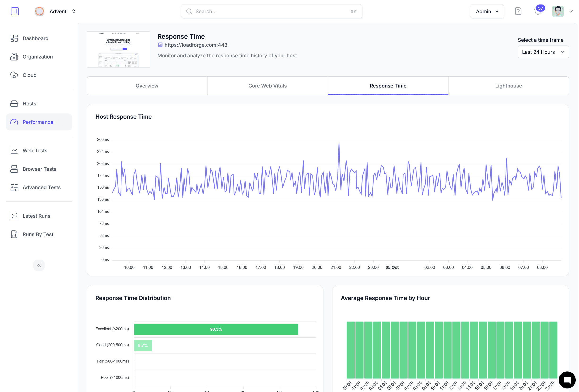Collapse the sidebar

[x=39, y=265]
